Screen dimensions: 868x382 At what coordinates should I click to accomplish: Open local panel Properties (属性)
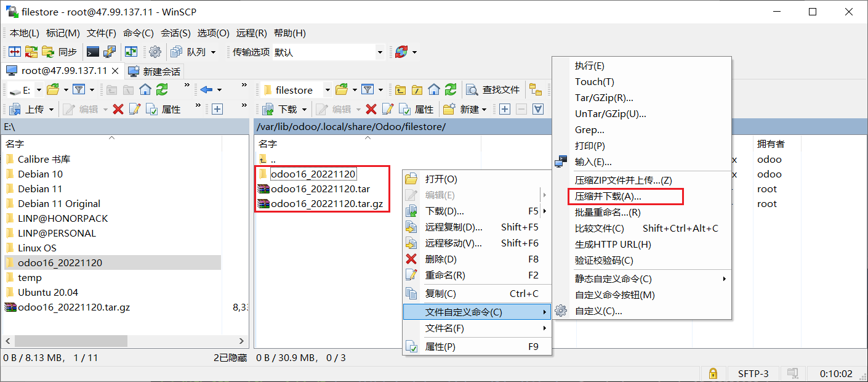(163, 109)
